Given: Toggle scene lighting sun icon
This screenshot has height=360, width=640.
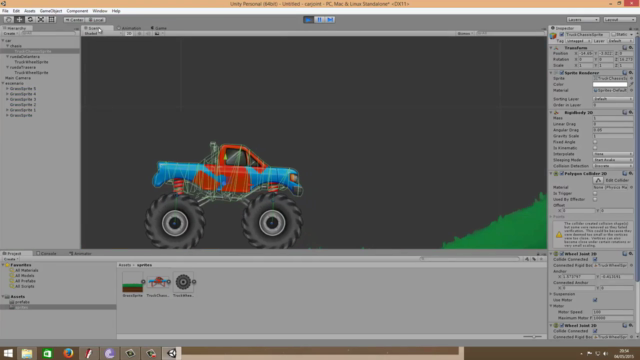Looking at the screenshot, I should [x=139, y=33].
